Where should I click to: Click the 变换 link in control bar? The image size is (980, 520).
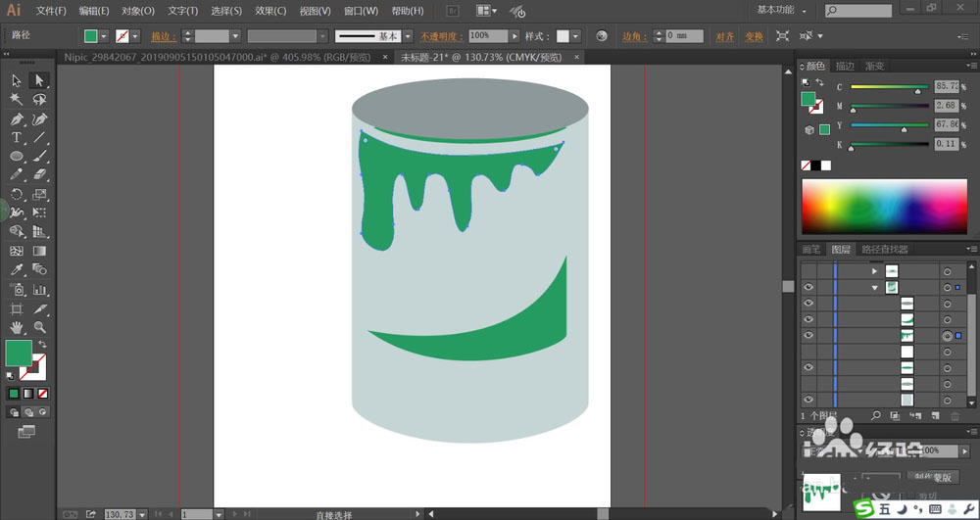tap(753, 36)
